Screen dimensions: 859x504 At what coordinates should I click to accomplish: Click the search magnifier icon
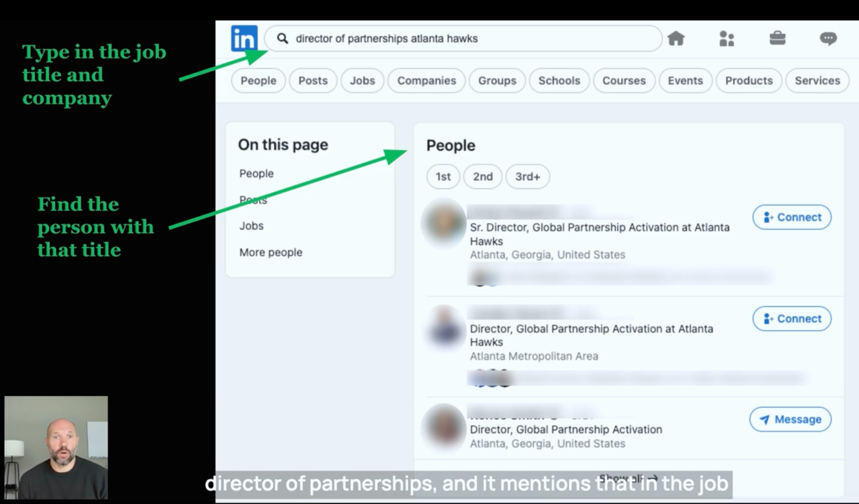pyautogui.click(x=282, y=38)
